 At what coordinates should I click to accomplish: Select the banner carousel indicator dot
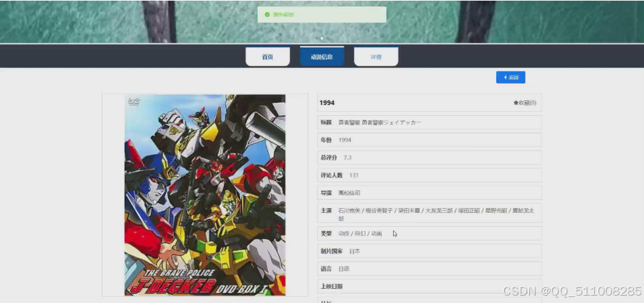point(322,38)
